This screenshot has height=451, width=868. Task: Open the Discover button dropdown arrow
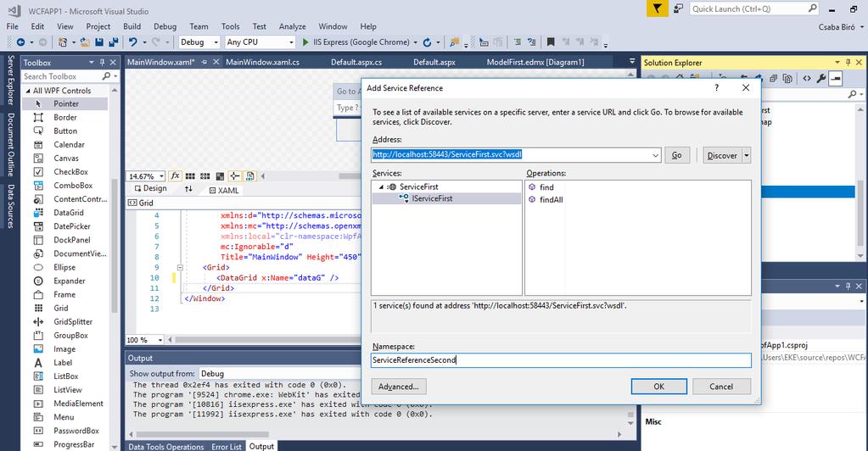click(x=746, y=155)
